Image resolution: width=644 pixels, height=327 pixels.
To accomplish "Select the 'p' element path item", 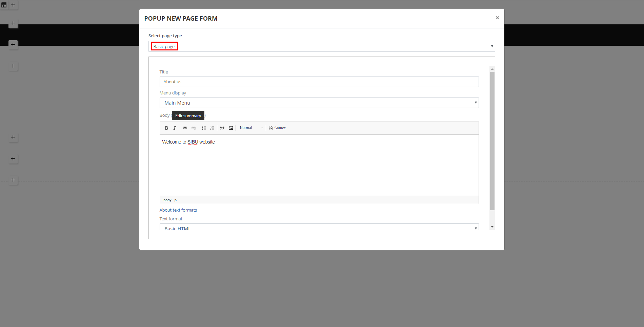I will (x=176, y=200).
